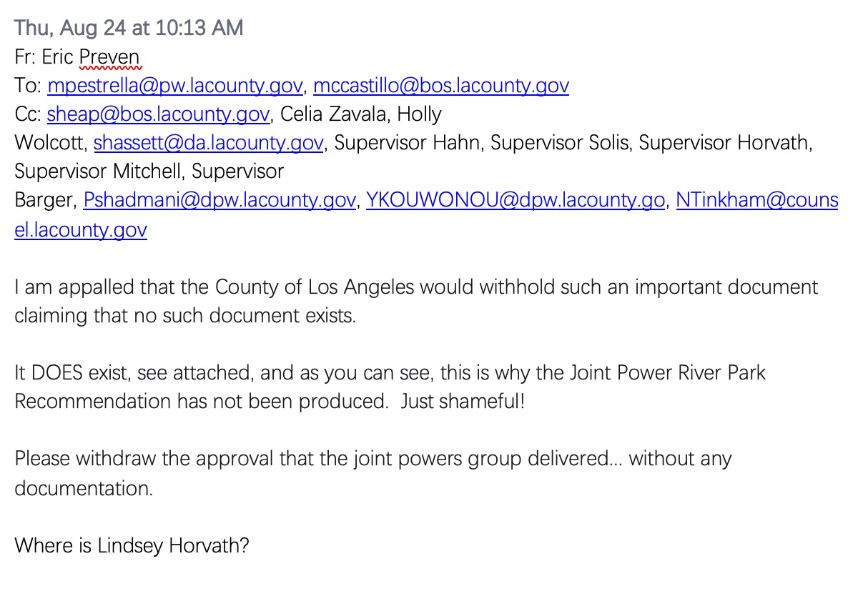Open the mpestrella@pw.lacounty.gov email link
Viewport: 868px width, 596px height.
point(175,86)
